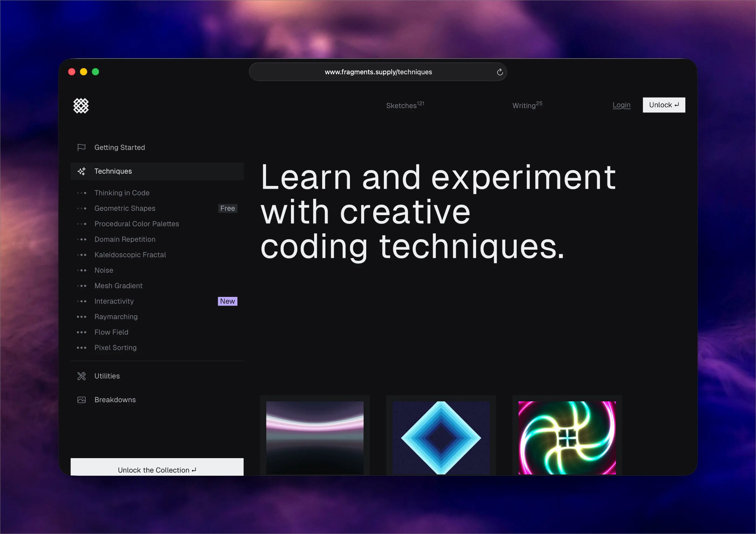Select the Interactivity technique
756x534 pixels.
click(114, 301)
